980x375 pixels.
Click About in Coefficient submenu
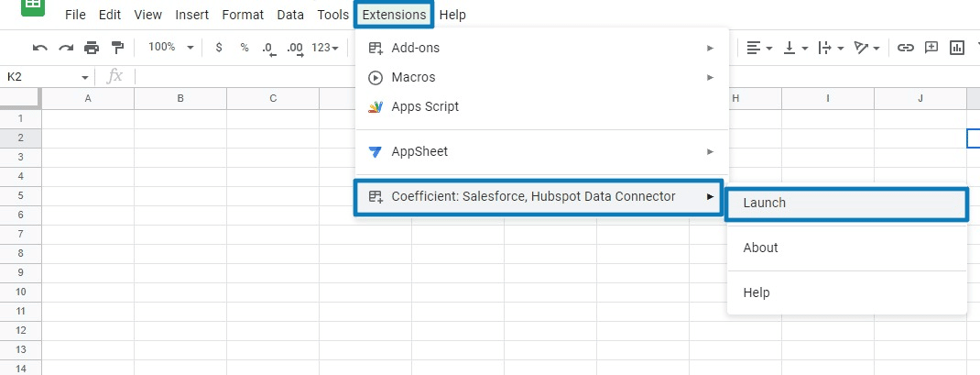coord(847,248)
